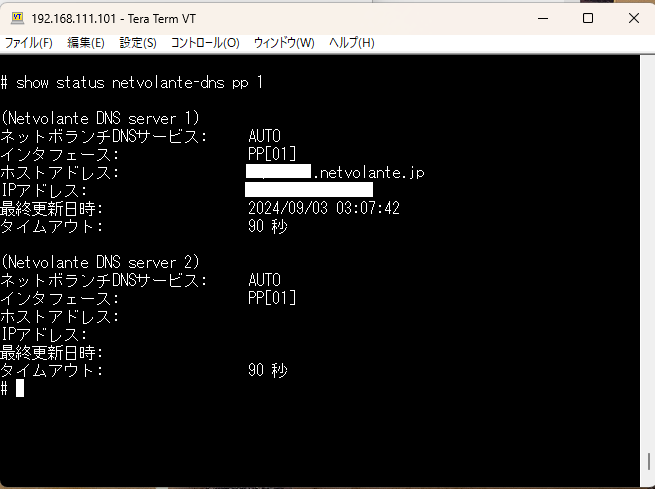Click the timestamp '2024/09/03 03:07:42'

coord(324,208)
